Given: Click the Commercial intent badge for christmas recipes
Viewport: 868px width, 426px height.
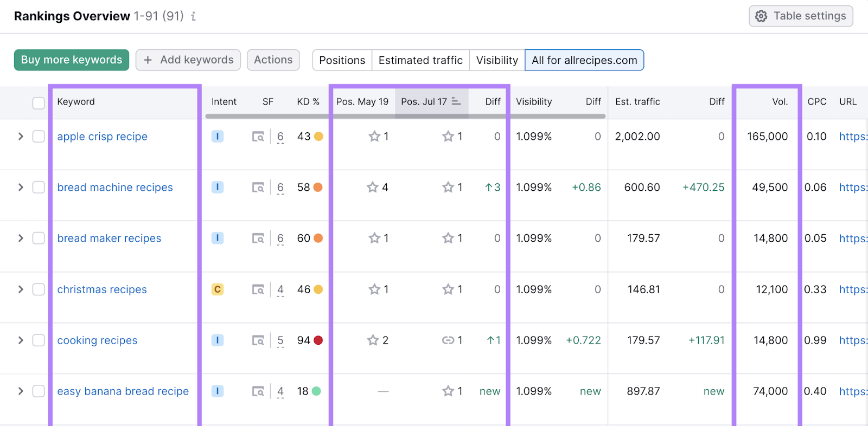Looking at the screenshot, I should 218,289.
